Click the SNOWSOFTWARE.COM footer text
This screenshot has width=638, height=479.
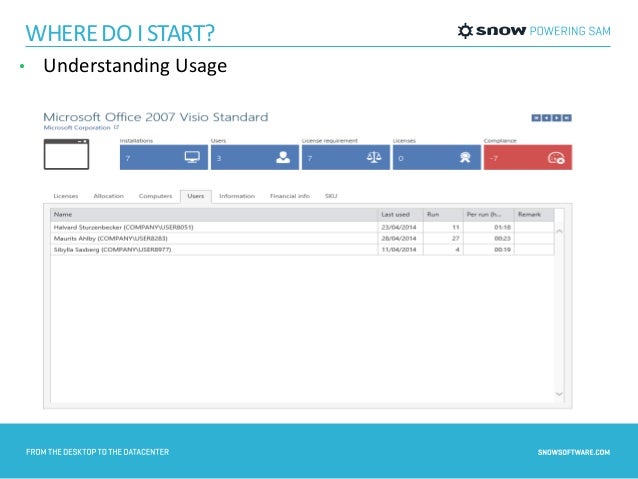(x=574, y=452)
